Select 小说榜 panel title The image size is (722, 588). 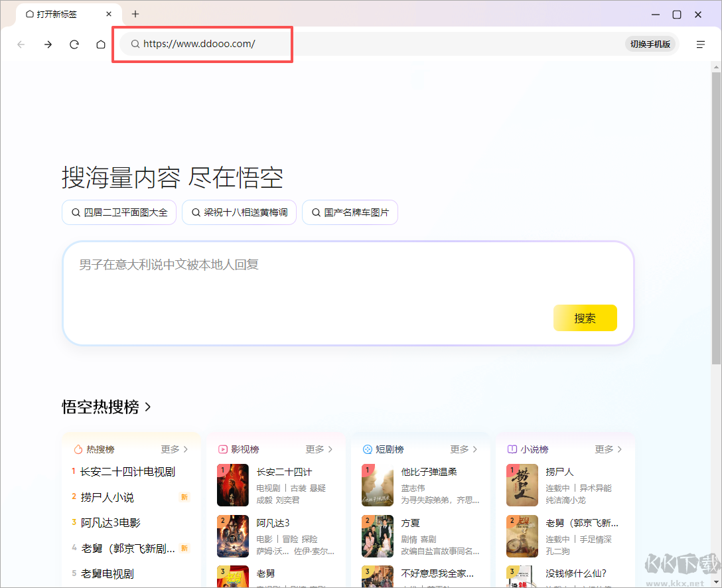[534, 449]
